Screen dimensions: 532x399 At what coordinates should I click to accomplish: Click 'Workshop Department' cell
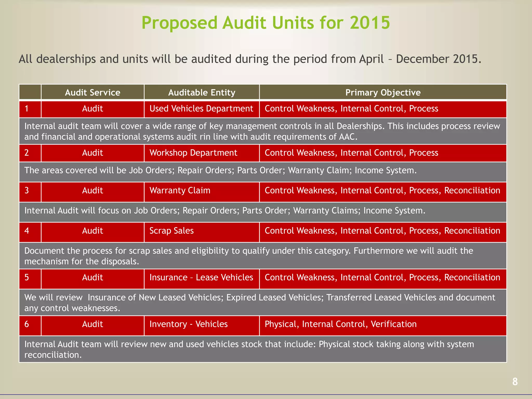(202, 153)
